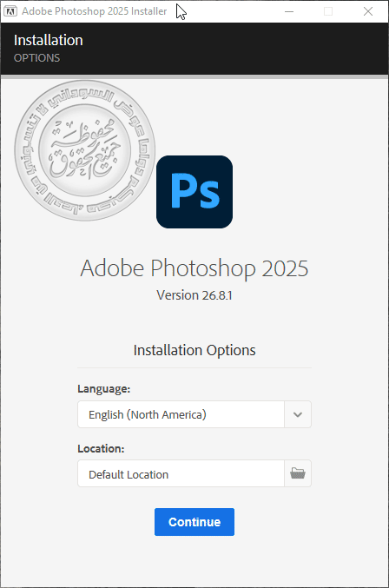Click the Continue button
The width and height of the screenshot is (389, 588).
194,522
